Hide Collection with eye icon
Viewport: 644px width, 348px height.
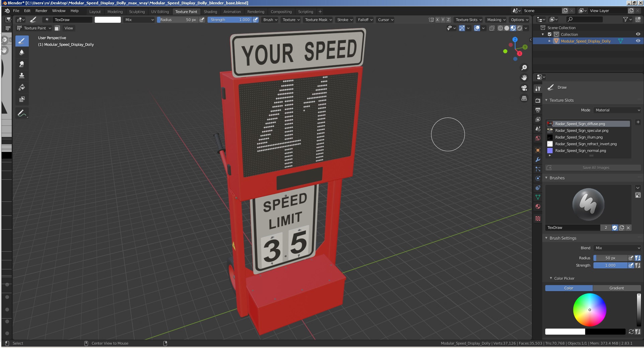click(638, 34)
